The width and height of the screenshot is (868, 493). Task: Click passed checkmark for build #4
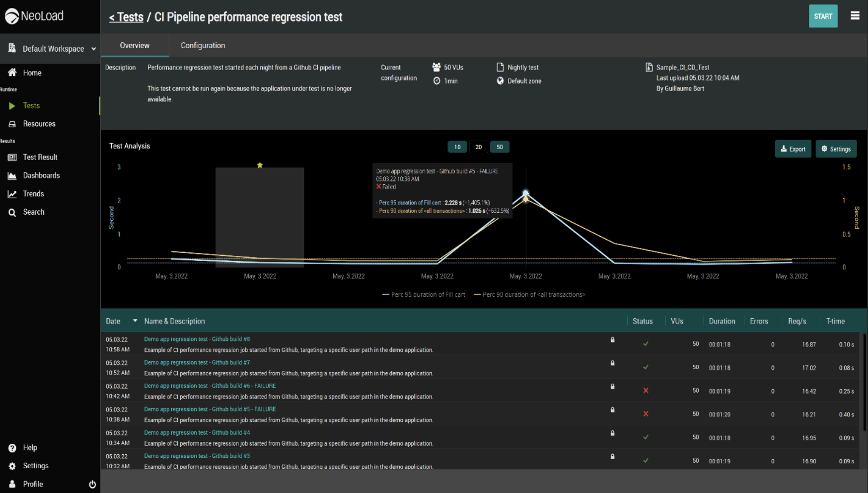pyautogui.click(x=646, y=437)
